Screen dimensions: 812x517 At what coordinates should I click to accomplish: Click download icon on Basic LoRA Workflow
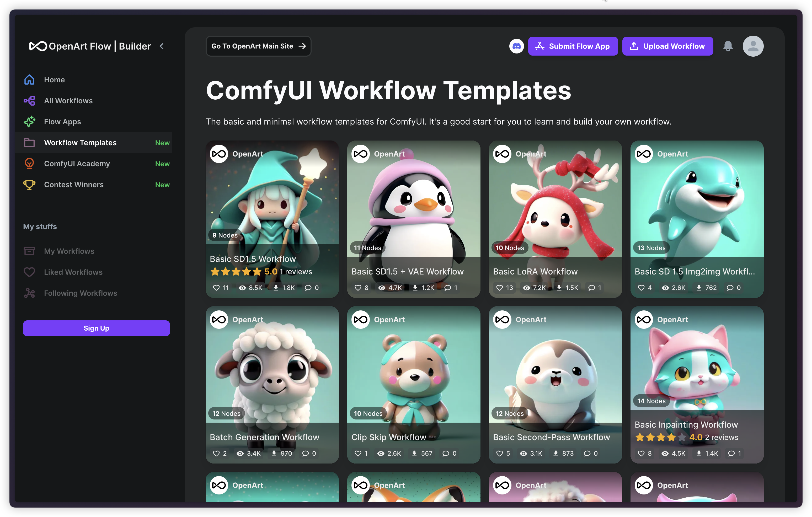[x=559, y=288]
